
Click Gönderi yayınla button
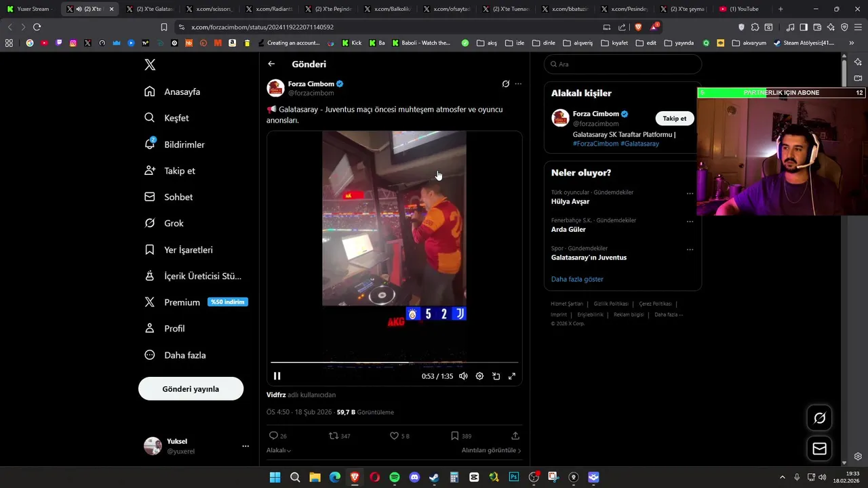[x=191, y=389]
